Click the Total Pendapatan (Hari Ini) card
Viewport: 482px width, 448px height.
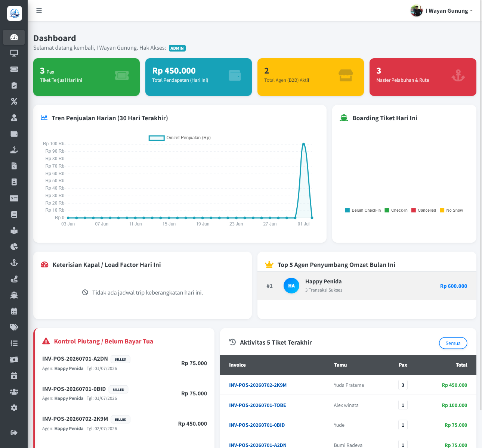(198, 77)
